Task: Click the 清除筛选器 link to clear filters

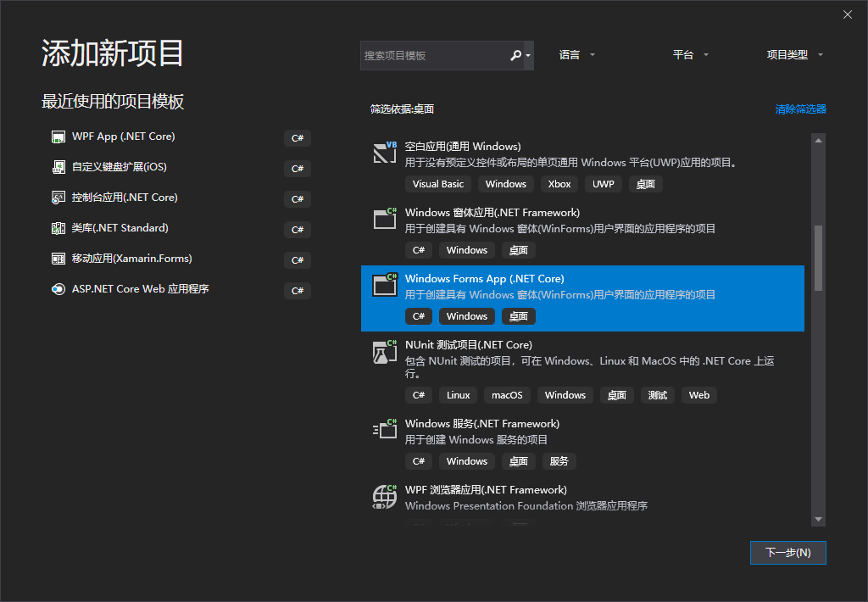Action: click(800, 109)
